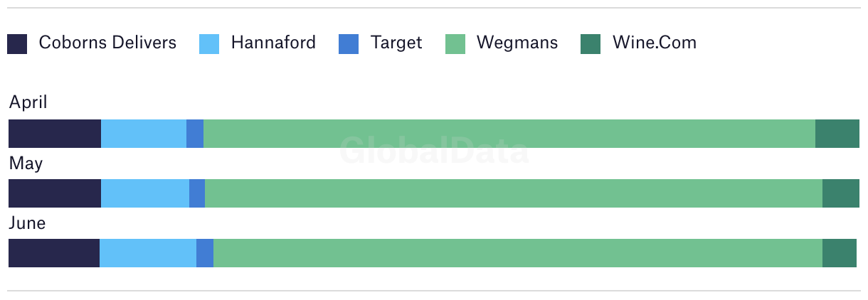The height and width of the screenshot is (300, 868).
Task: Select the June Wine.Com bar segment
Action: click(840, 253)
